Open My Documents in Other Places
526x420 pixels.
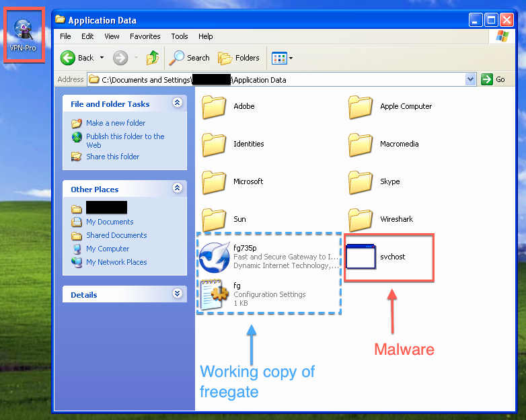coord(110,222)
